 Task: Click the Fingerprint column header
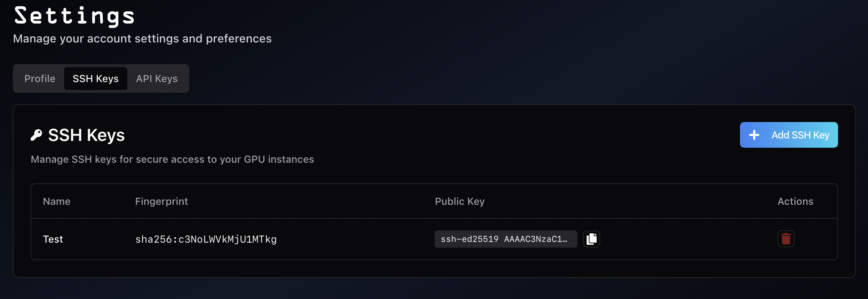point(161,201)
